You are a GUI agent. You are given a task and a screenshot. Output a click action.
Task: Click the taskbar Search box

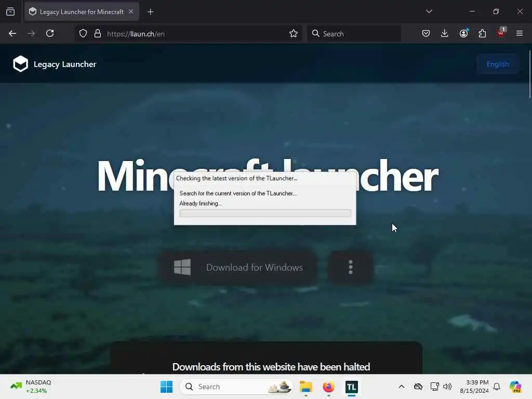(236, 387)
